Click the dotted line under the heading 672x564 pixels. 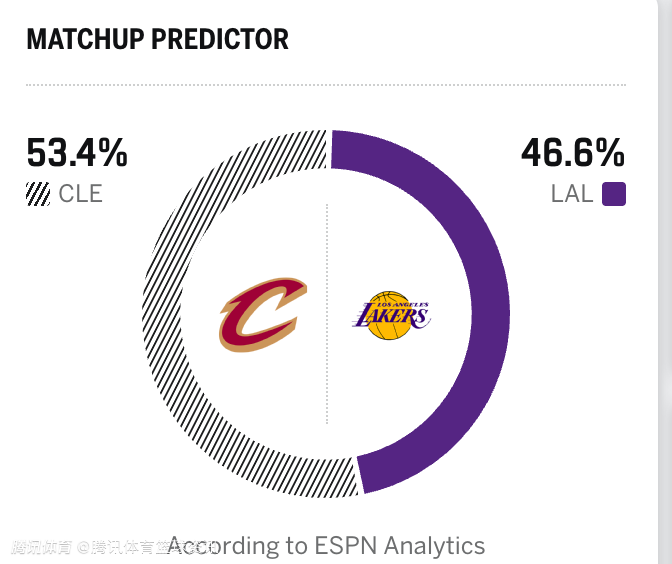326,85
